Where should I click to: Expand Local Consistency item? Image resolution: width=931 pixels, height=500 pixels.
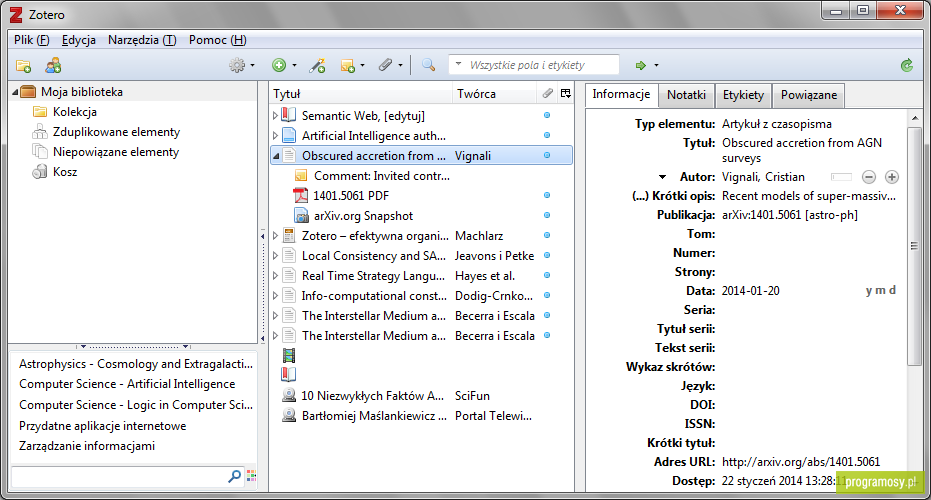pos(275,256)
